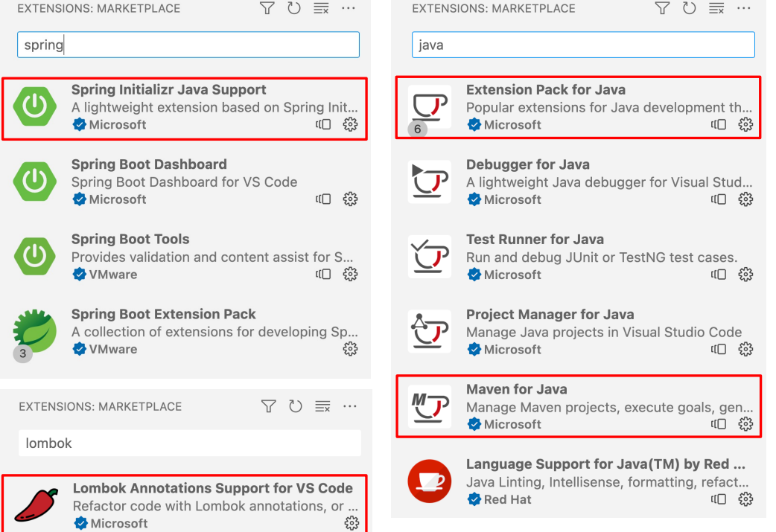The image size is (776, 532).
Task: Open Project Manager for Java title
Action: point(550,315)
